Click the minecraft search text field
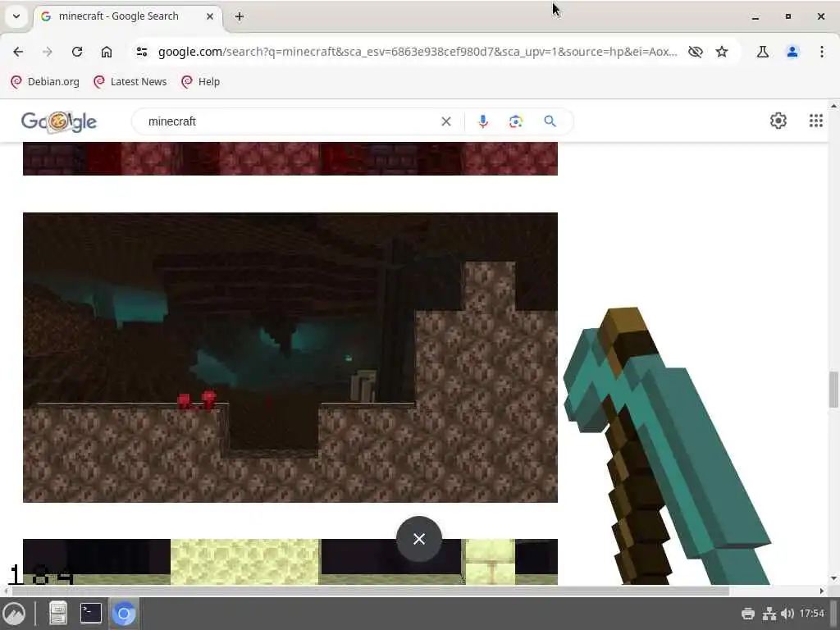Screen dimensions: 840x630 290,121
